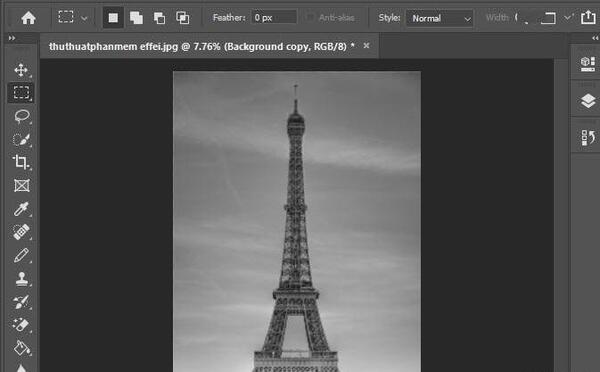Click the Eiffel Tower image canvas

coord(297,222)
